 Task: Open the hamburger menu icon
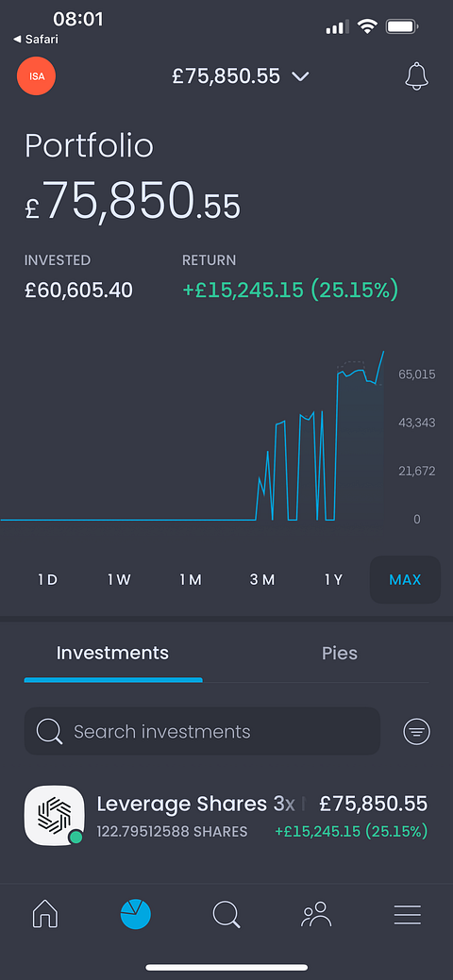408,915
